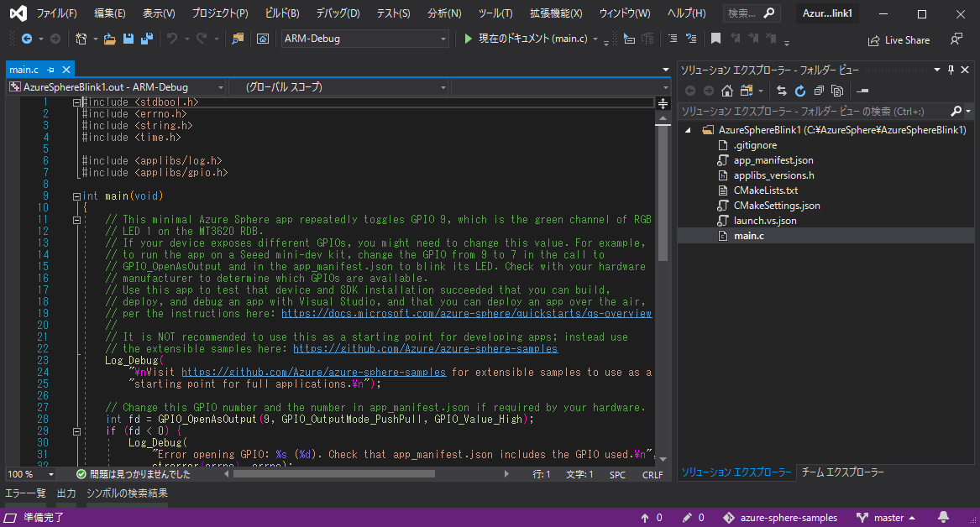Image resolution: width=980 pixels, height=527 pixels.
Task: Collapse the #include block outlining toggle
Action: click(x=76, y=102)
